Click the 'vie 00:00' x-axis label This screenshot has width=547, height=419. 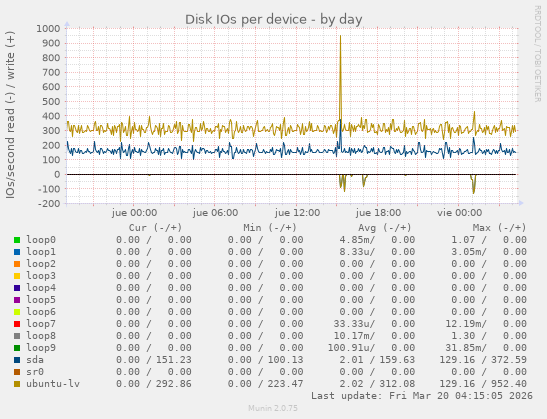click(459, 213)
